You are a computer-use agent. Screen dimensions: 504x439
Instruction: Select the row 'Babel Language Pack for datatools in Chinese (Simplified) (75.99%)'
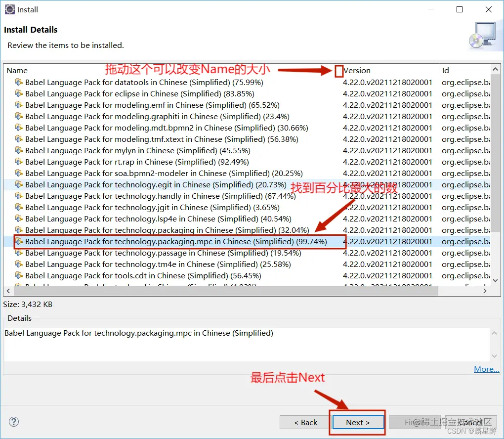(x=247, y=83)
